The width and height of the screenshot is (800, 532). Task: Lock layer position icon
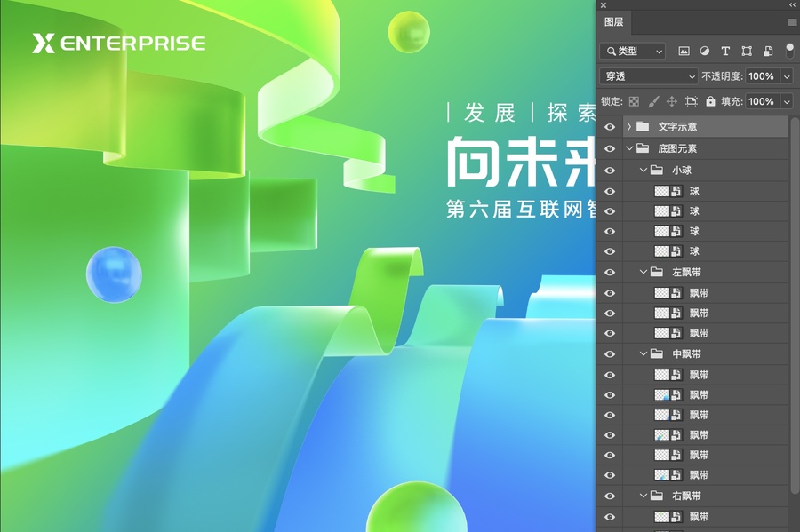coord(672,101)
